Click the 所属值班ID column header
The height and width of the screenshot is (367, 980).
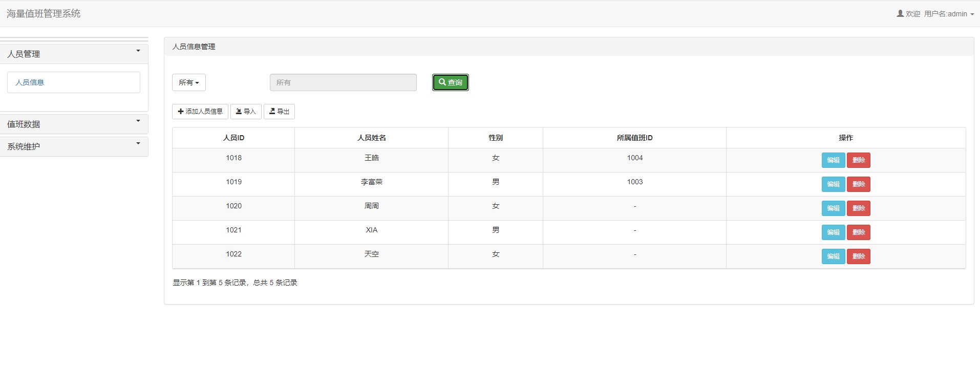[635, 138]
